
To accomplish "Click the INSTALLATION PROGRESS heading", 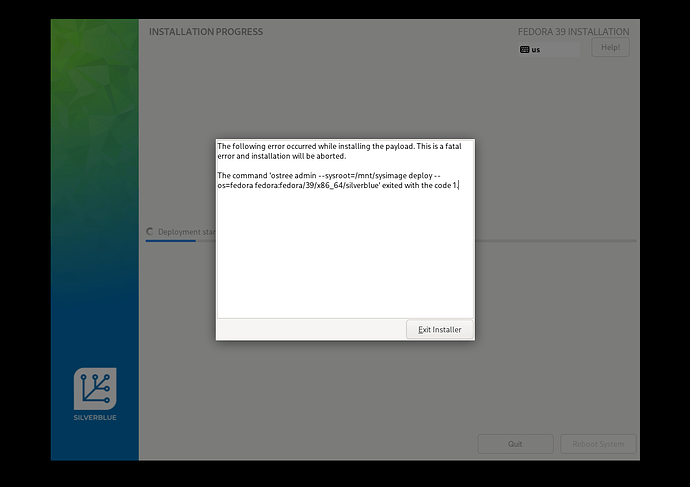I will (206, 32).
